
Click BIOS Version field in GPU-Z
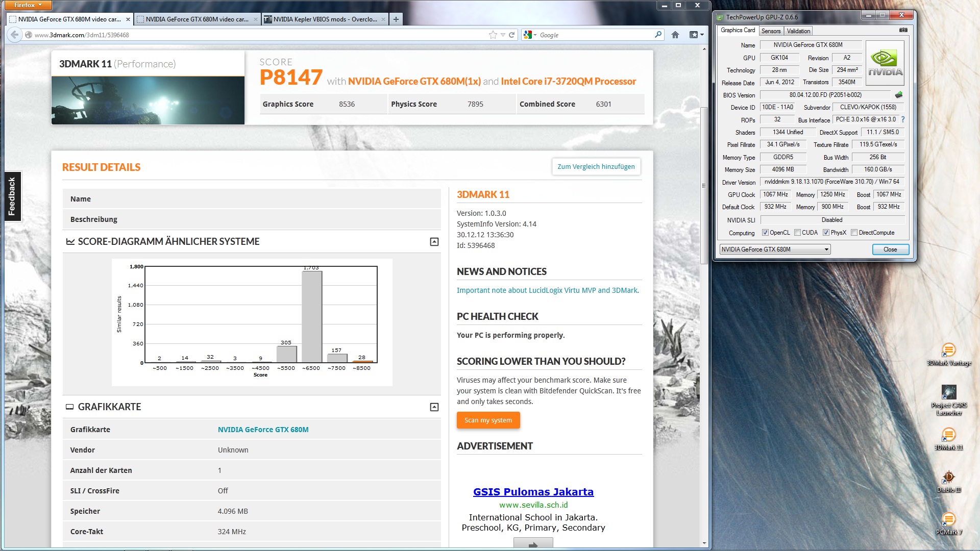click(825, 95)
